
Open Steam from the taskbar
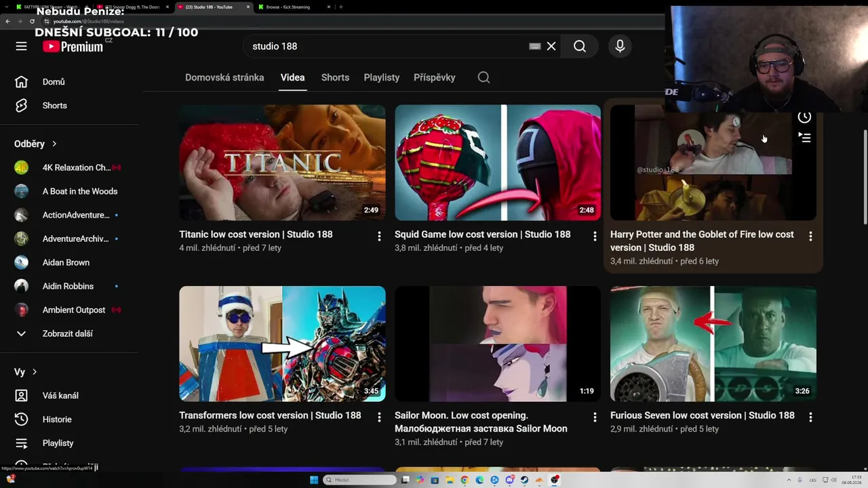(x=524, y=480)
